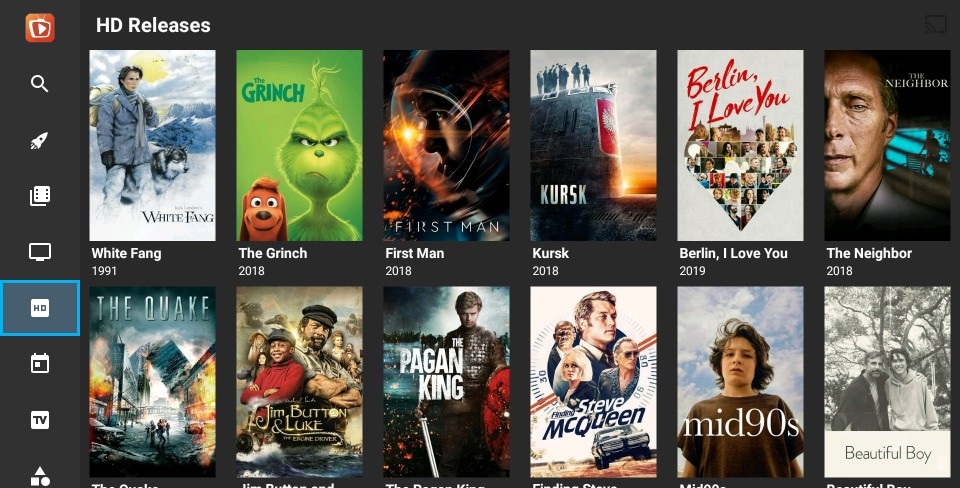Image resolution: width=960 pixels, height=488 pixels.
Task: Click The Neighbor title text
Action: [x=869, y=253]
